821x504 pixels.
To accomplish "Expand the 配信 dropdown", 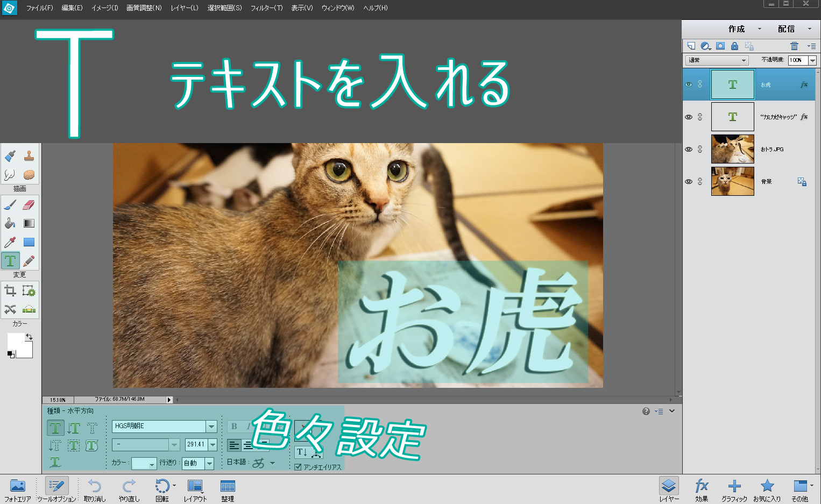I will [x=809, y=29].
